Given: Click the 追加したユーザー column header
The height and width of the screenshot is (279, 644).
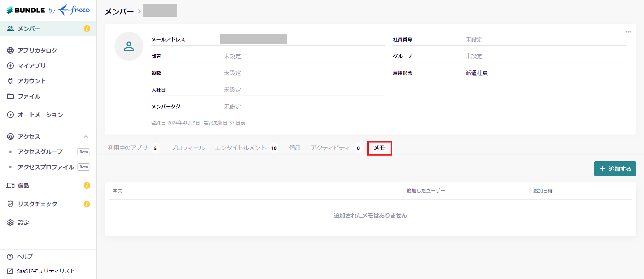Looking at the screenshot, I should [x=426, y=191].
